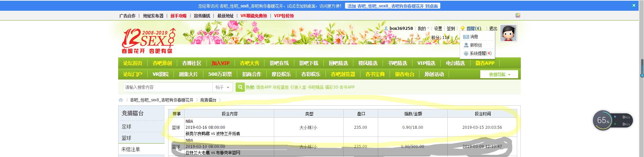This screenshot has height=157, width=644.
Task: Open 图吧精选 in the navigation bar
Action: pyautogui.click(x=338, y=63)
